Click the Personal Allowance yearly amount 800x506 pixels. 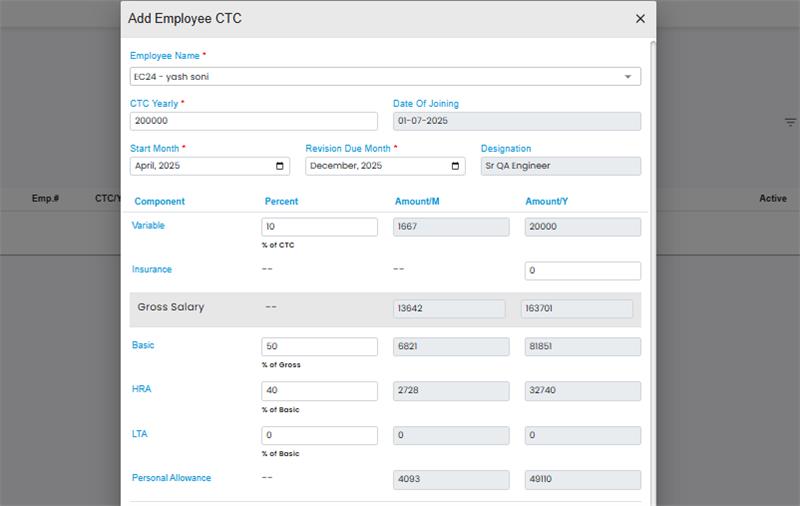(582, 480)
